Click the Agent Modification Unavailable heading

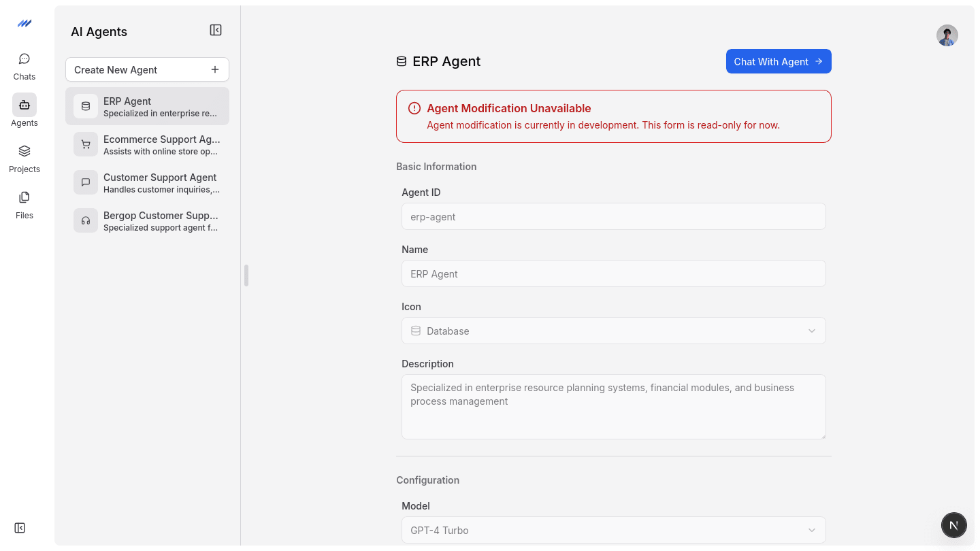(x=509, y=108)
